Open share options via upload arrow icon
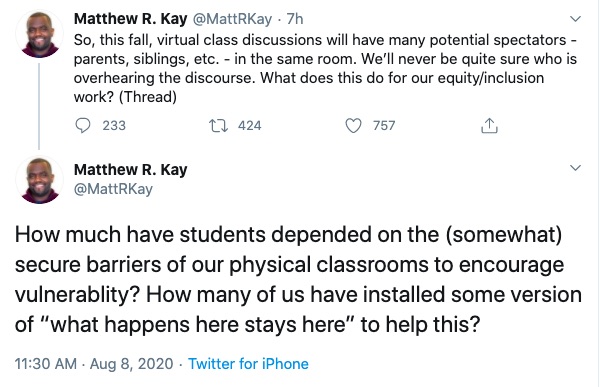The height and width of the screenshot is (387, 600). 489,125
